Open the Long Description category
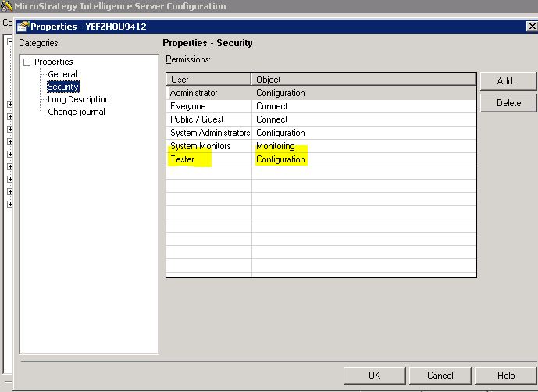Viewport: 538px width, 392px height. 78,99
